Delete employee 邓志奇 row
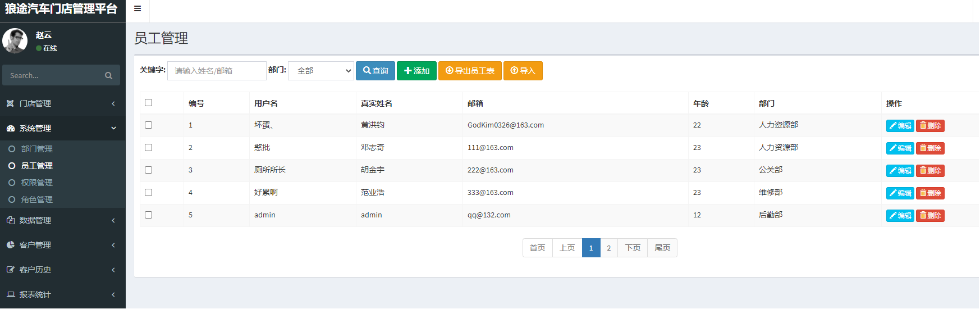The image size is (980, 309). [930, 148]
